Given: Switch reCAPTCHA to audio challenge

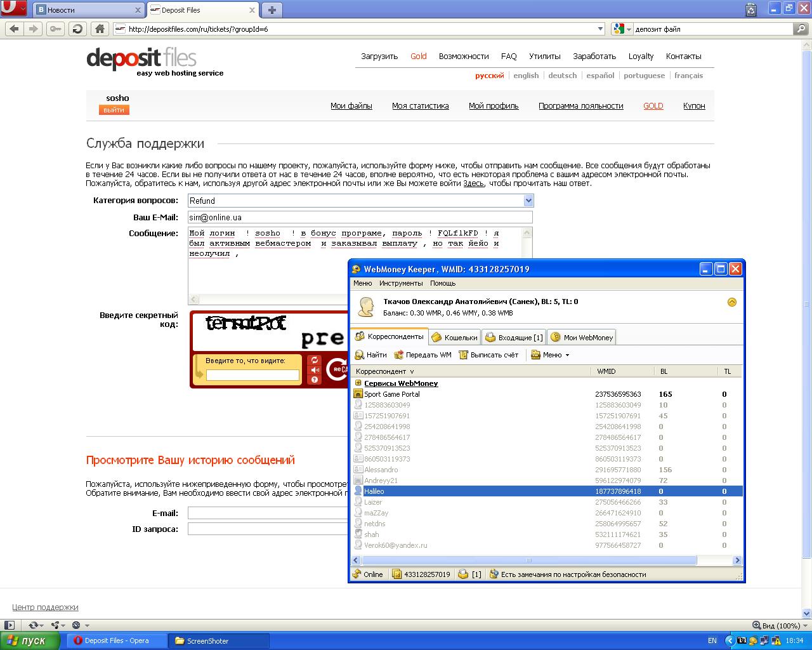Looking at the screenshot, I should click(x=314, y=370).
